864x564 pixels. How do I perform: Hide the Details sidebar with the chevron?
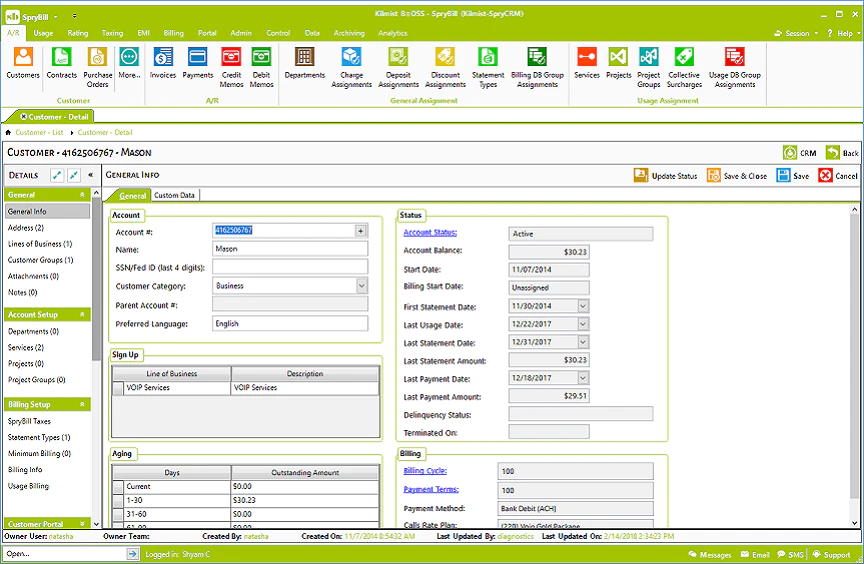pos(90,175)
